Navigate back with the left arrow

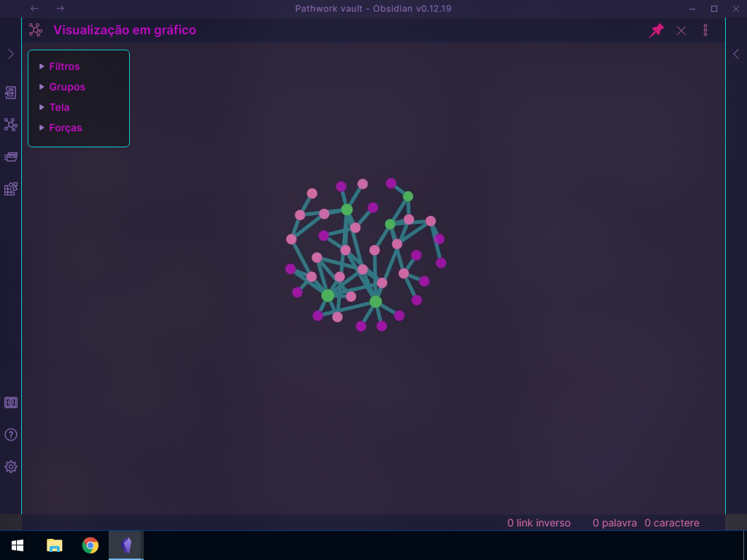[35, 9]
